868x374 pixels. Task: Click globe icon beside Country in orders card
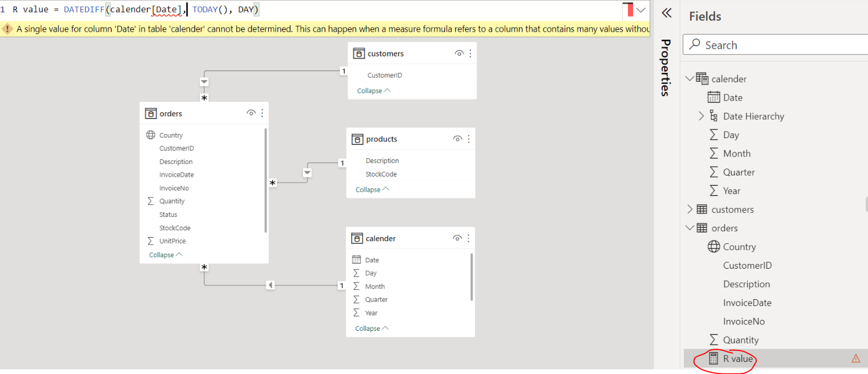(x=151, y=135)
